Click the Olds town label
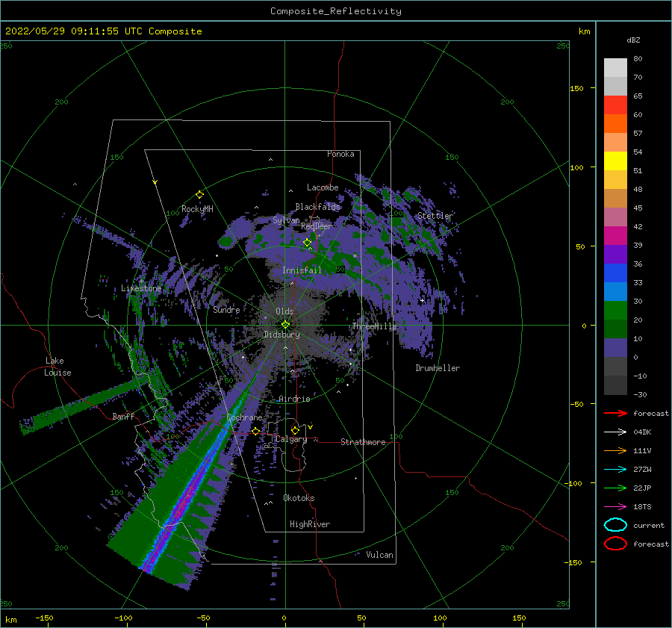The image size is (672, 628). coord(284,311)
